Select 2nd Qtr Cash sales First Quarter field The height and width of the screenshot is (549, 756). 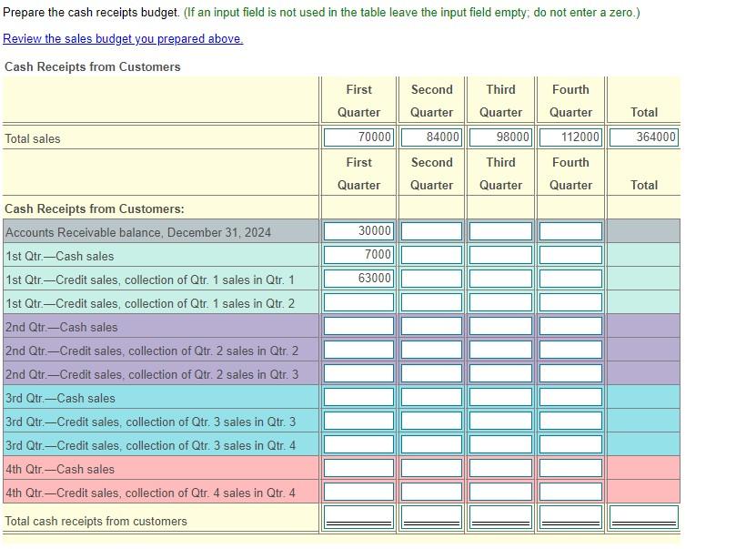click(358, 326)
